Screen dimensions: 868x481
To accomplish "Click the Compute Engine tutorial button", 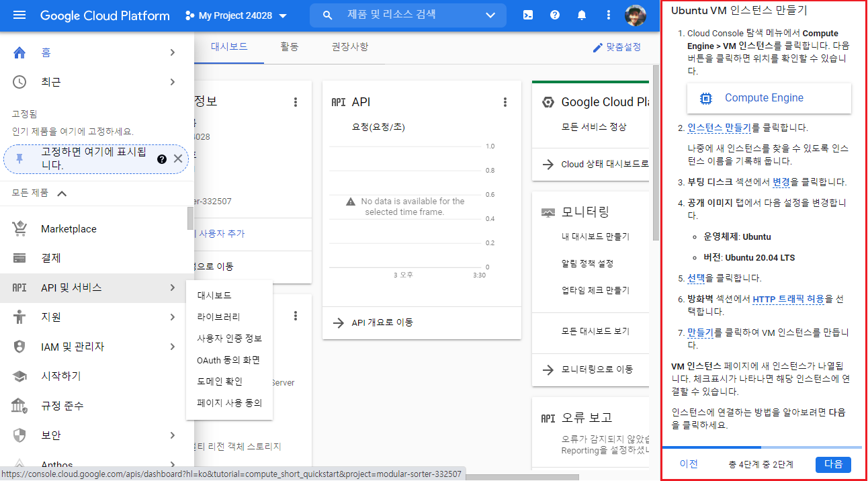I will point(769,98).
